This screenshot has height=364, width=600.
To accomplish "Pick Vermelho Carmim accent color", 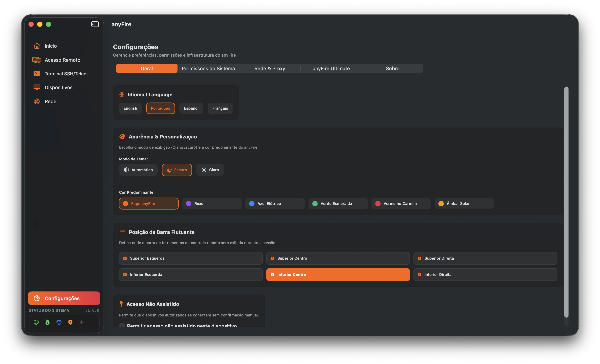I will point(401,204).
